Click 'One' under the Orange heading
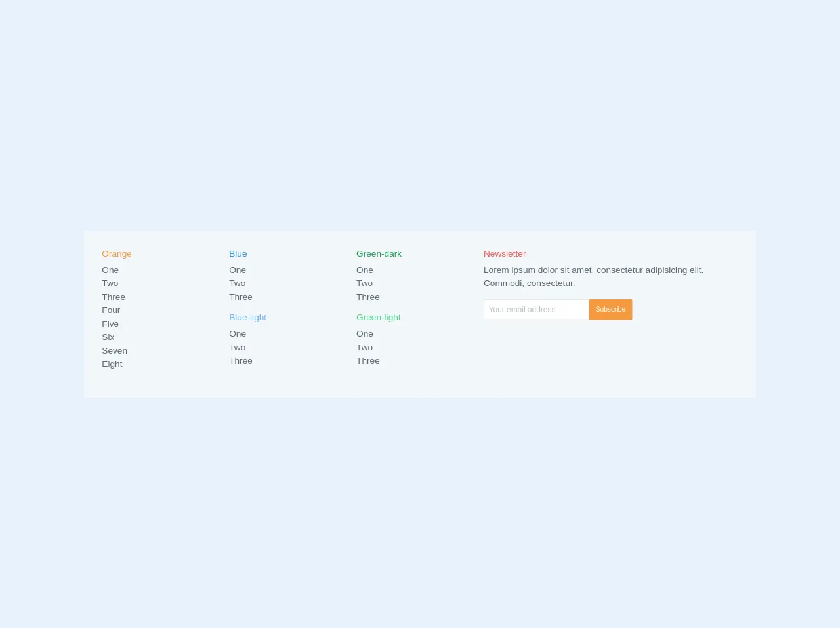The width and height of the screenshot is (840, 628). (110, 270)
